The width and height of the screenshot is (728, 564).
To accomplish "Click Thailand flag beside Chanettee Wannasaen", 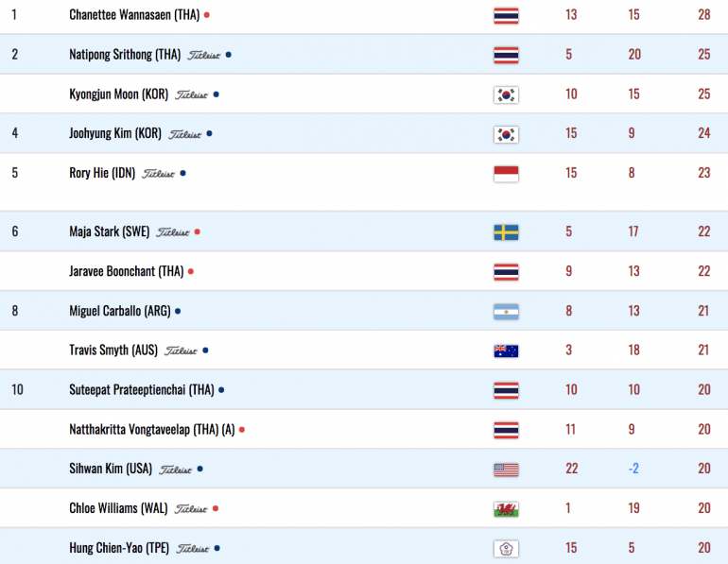I will pyautogui.click(x=506, y=16).
